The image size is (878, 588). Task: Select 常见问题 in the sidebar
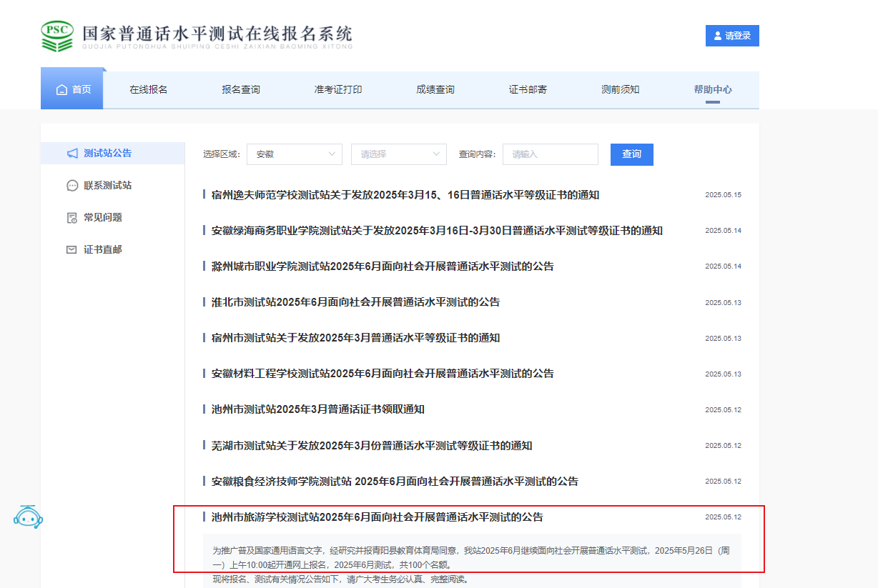click(103, 218)
